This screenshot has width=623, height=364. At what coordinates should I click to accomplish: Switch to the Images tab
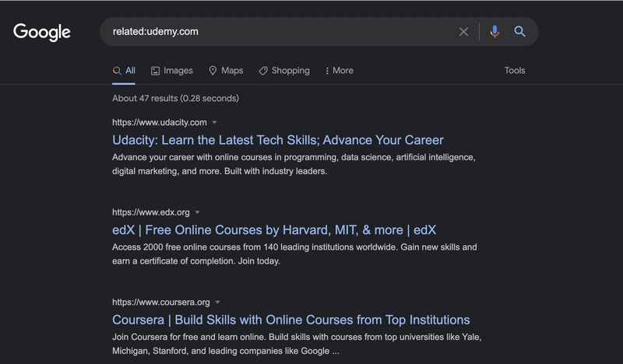[x=172, y=71]
